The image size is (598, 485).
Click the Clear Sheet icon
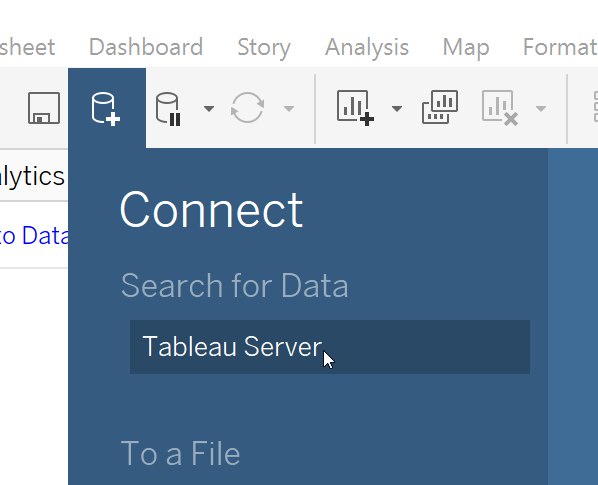click(500, 108)
